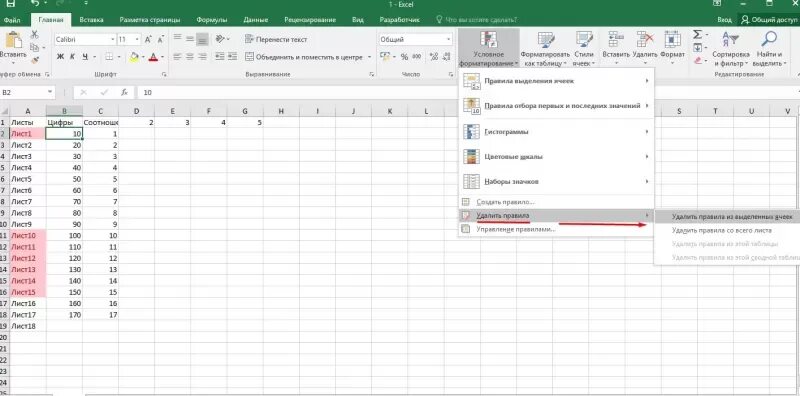Click the increase decimal icon
The width and height of the screenshot is (800, 396).
pyautogui.click(x=434, y=57)
